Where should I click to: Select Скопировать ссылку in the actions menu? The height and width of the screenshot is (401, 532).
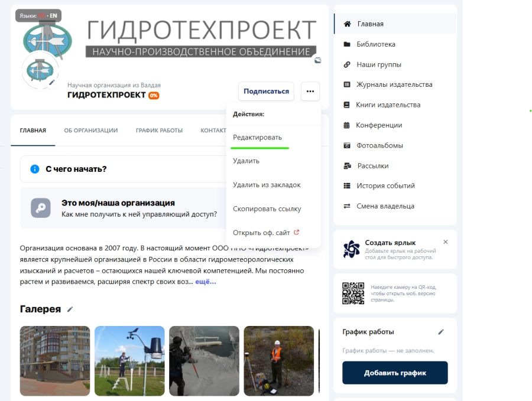point(267,208)
